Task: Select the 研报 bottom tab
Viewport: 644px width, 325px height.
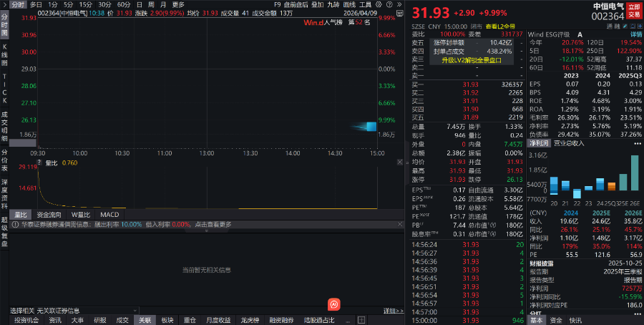Action: pos(99,320)
